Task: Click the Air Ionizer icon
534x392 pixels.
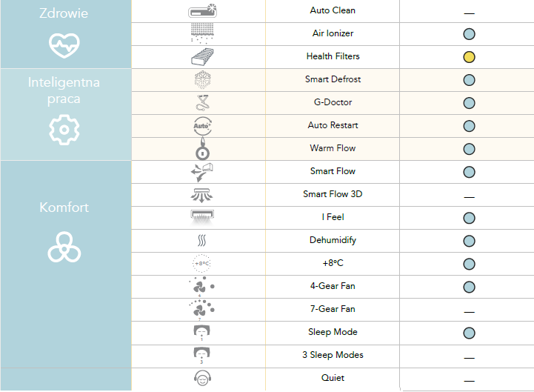Action: [x=201, y=34]
